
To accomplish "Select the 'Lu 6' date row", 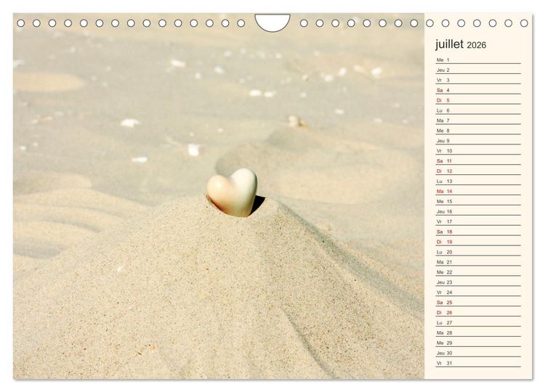I will pos(478,110).
